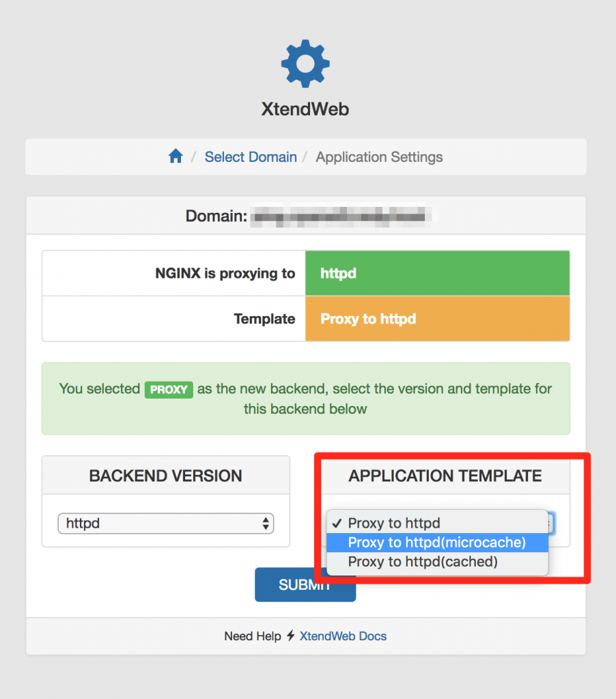The image size is (616, 699).
Task: Open XtendWeb Docs link
Action: click(x=343, y=636)
